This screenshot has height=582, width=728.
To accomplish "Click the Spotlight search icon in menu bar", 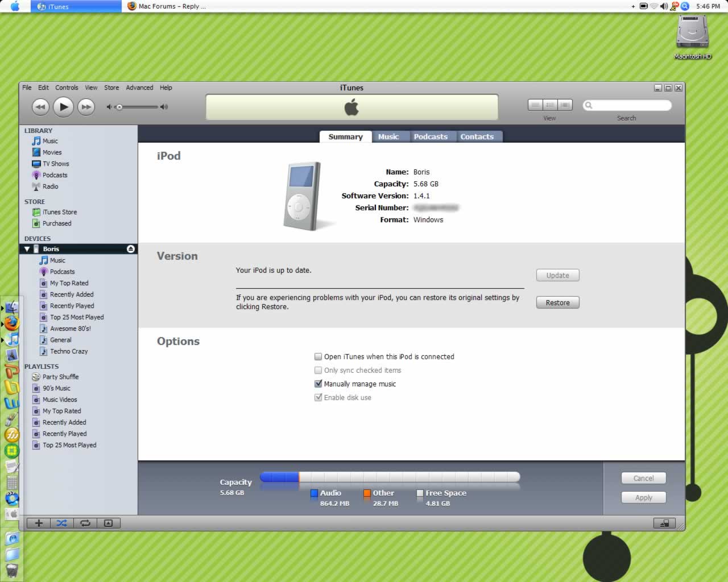I will click(685, 6).
